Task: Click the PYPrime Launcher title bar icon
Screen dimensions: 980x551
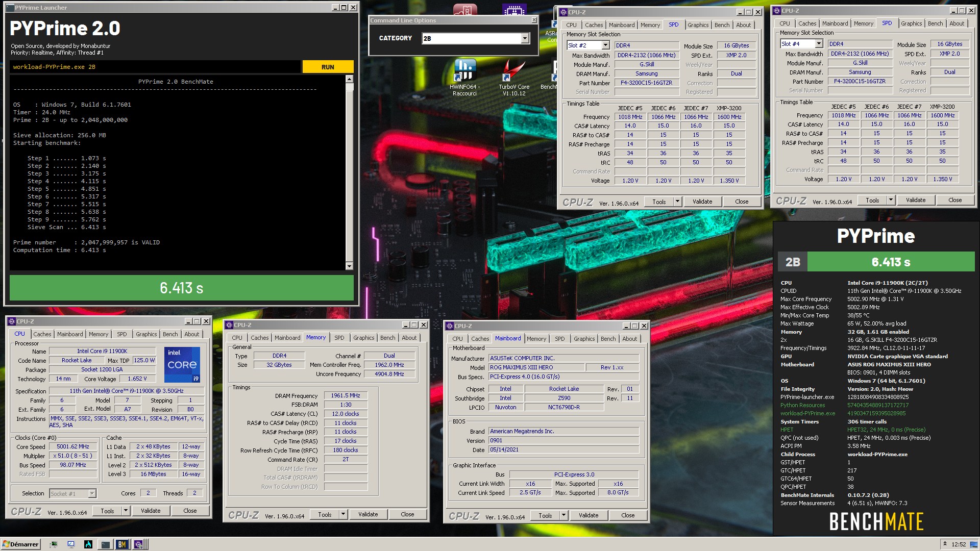Action: point(10,8)
